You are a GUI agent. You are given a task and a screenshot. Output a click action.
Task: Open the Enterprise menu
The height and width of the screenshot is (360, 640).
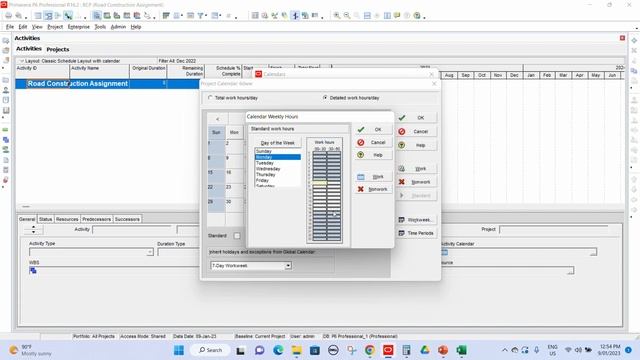click(79, 27)
